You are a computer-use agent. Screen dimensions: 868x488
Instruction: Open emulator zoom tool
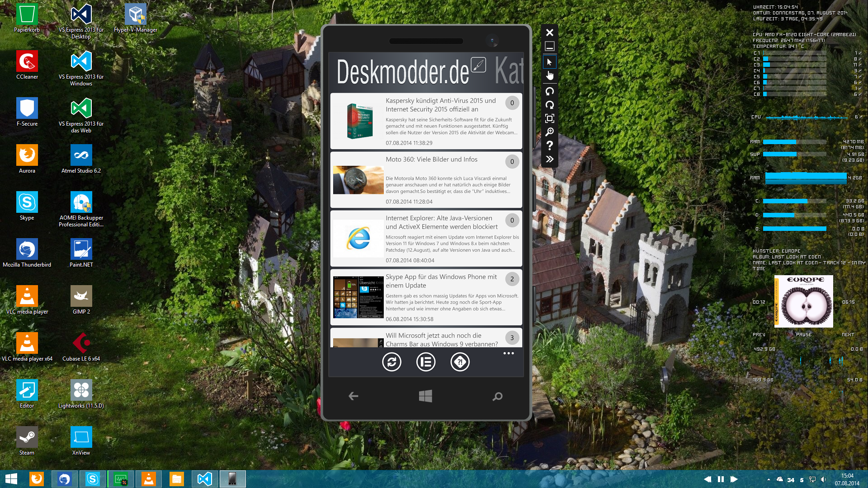[x=549, y=132]
